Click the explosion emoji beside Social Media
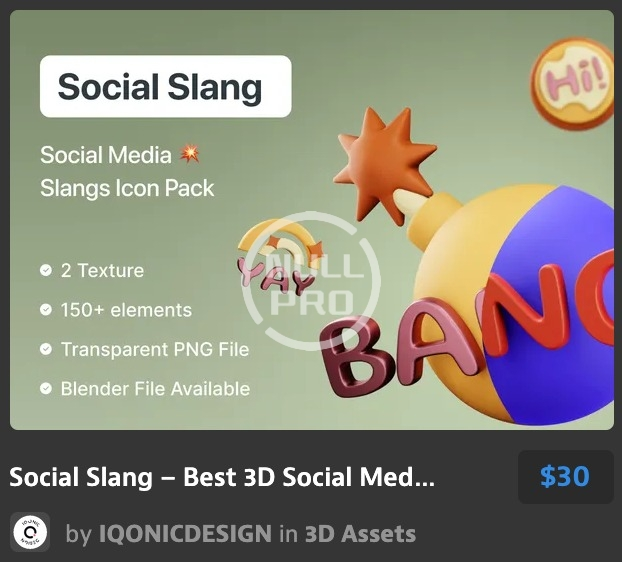Viewport: 622px width, 562px height. coord(190,154)
